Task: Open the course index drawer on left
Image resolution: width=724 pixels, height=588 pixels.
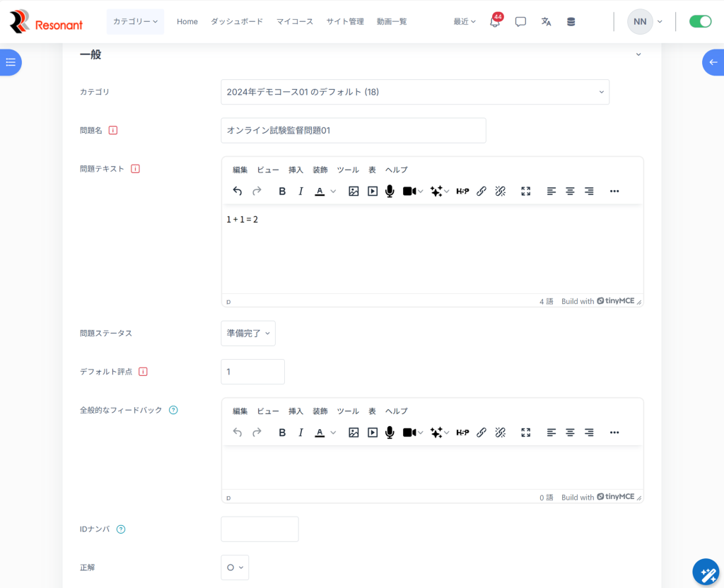Action: (11, 62)
